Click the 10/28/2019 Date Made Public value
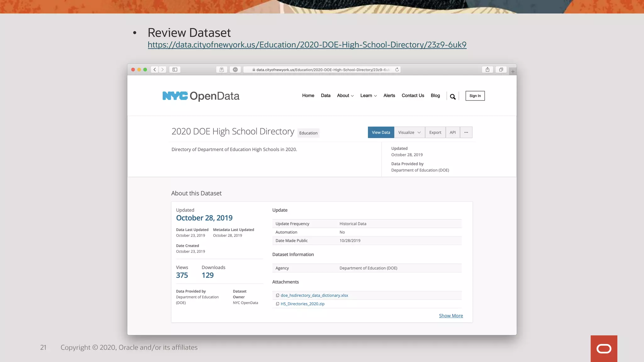This screenshot has height=362, width=644. (x=350, y=241)
